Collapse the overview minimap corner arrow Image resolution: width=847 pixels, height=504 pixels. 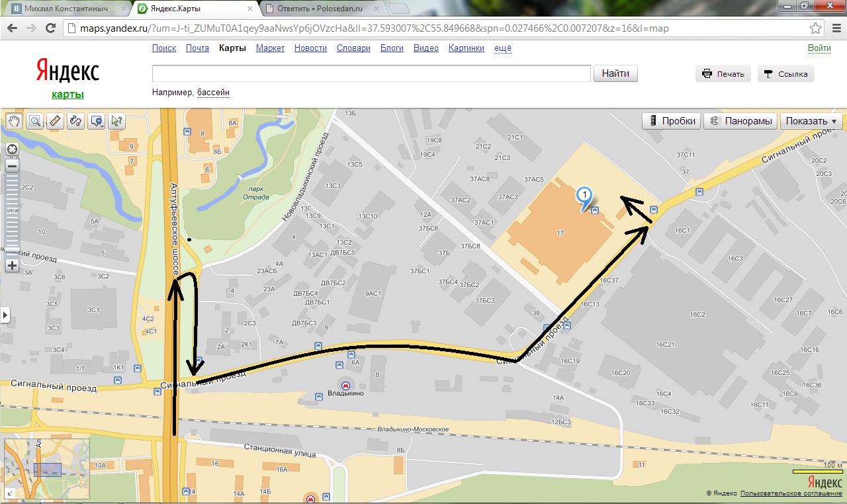pos(11,493)
